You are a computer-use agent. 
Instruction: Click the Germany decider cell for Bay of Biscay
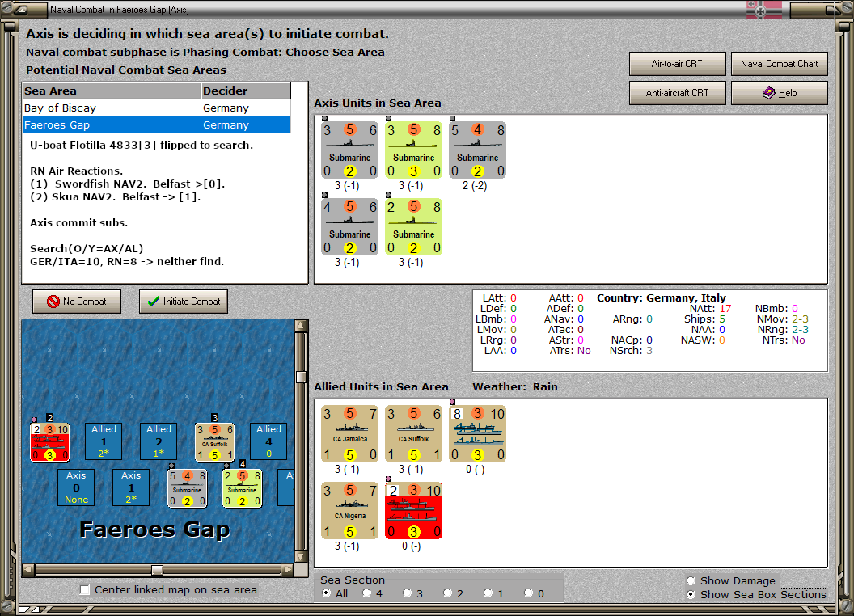coord(246,108)
